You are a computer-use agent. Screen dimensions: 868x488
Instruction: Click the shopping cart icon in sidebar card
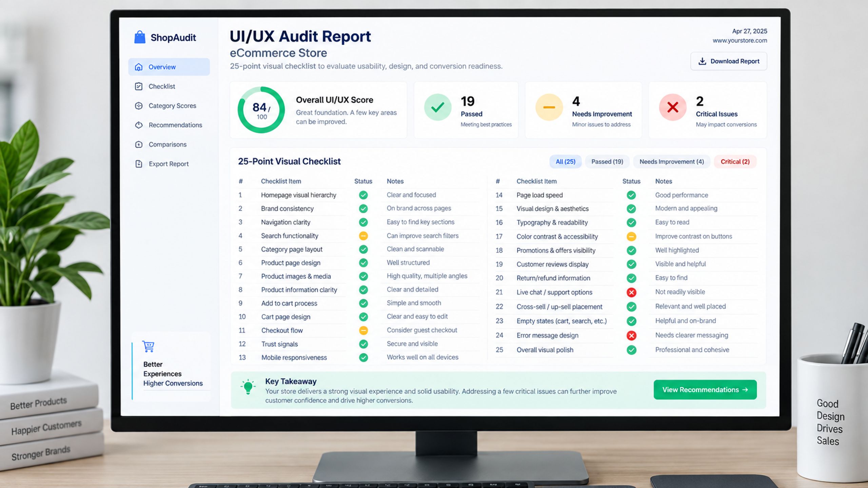point(148,346)
